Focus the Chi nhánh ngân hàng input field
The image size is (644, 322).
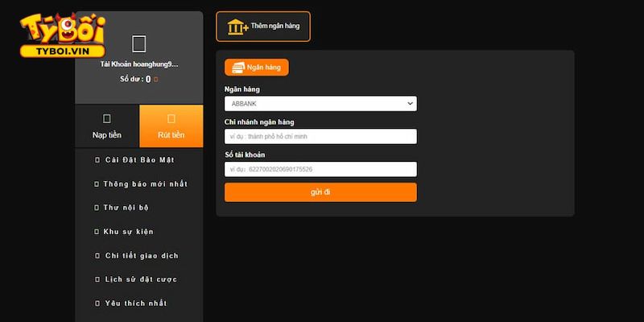click(320, 137)
